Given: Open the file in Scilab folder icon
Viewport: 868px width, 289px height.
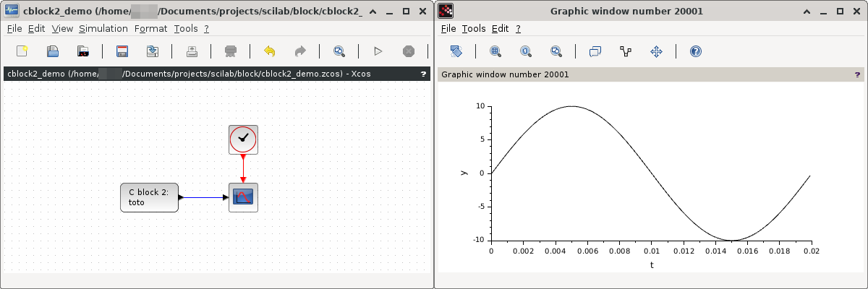Looking at the screenshot, I should pyautogui.click(x=83, y=51).
